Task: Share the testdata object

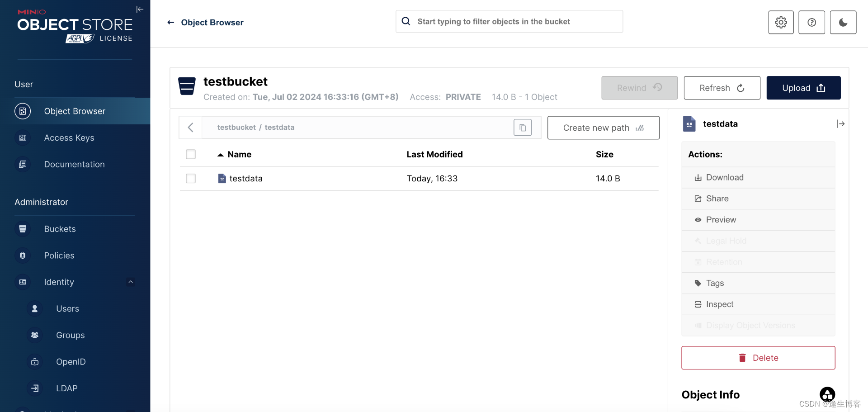Action: [758, 199]
